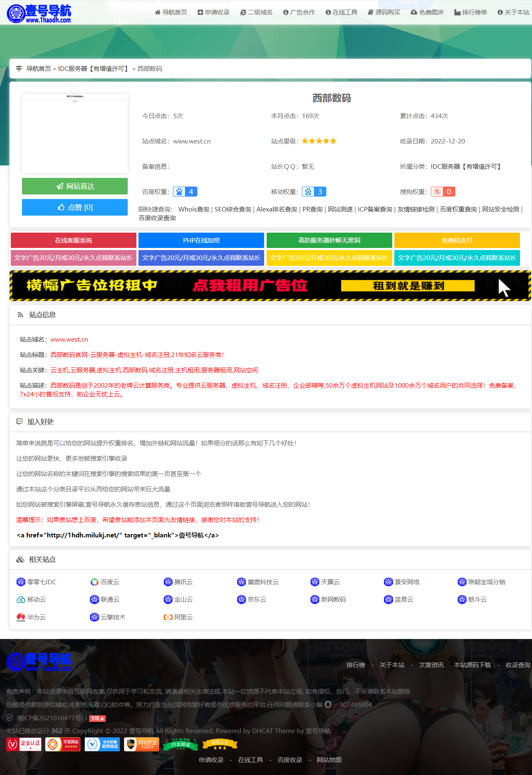Click 阿里云 orange logo icon
The image size is (532, 775).
168,617
